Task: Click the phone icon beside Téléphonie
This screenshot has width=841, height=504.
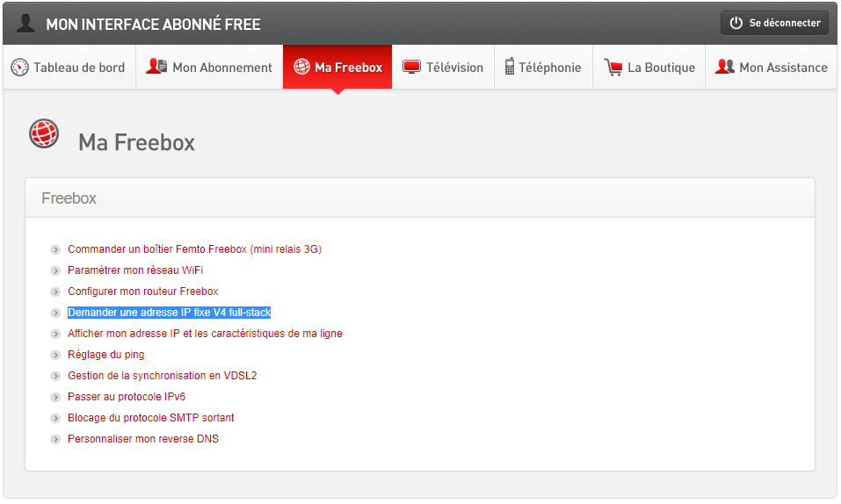Action: (x=510, y=67)
